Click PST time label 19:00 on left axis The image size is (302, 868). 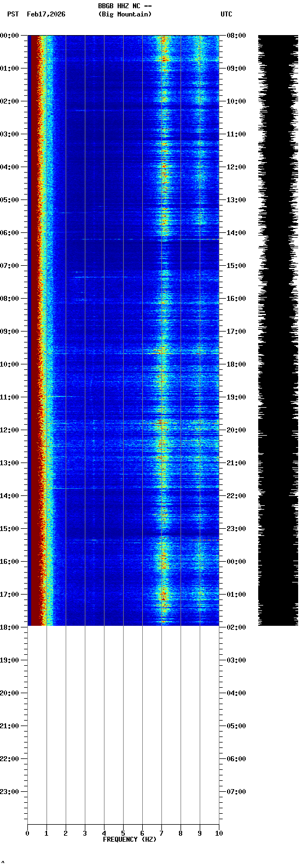coord(10,660)
